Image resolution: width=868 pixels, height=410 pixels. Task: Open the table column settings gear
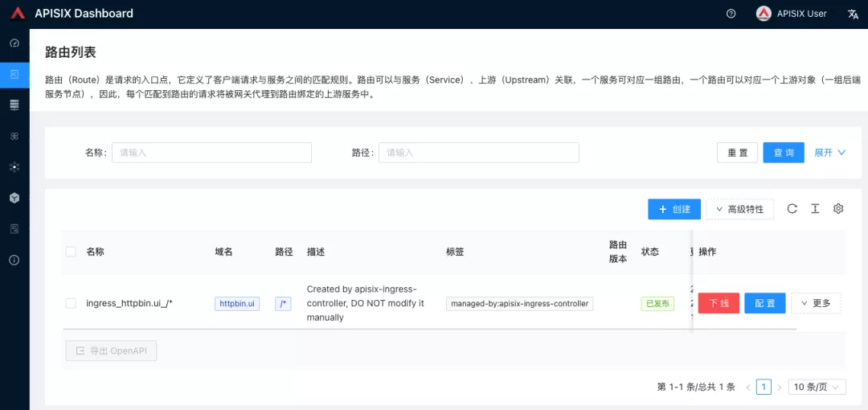coord(838,209)
